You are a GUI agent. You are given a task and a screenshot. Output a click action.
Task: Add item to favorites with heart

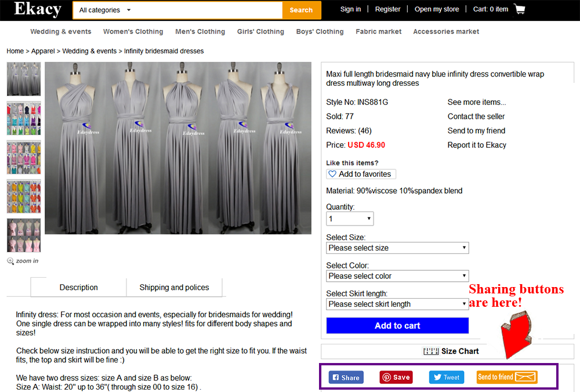tap(361, 174)
